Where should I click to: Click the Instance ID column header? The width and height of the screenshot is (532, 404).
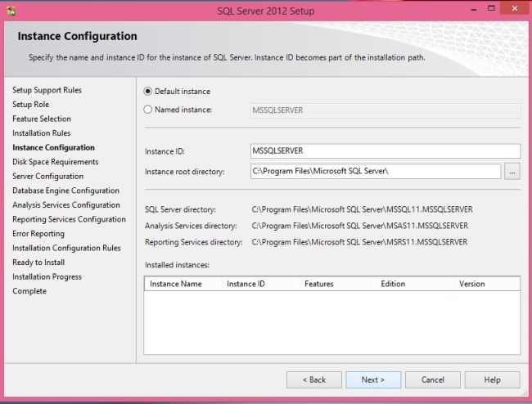[260, 284]
